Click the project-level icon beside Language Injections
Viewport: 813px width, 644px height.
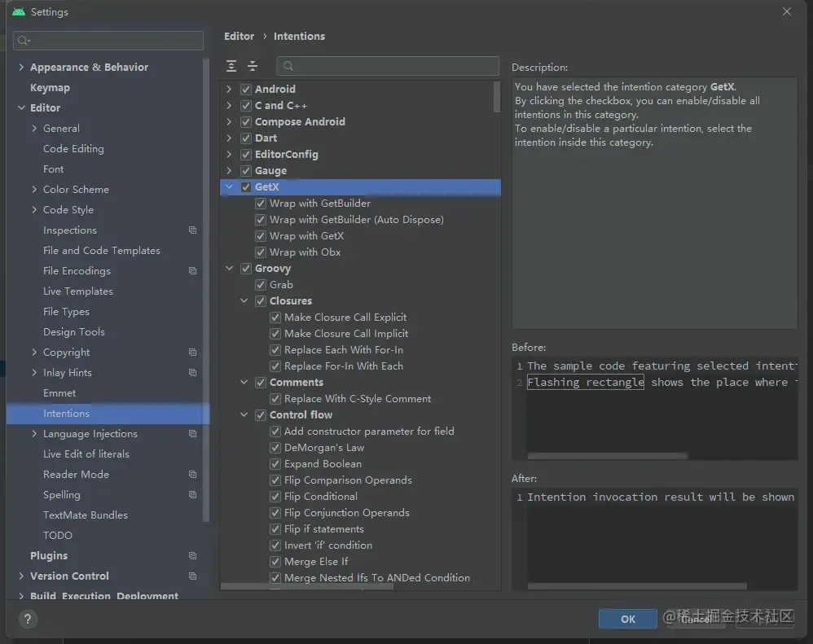[193, 434]
